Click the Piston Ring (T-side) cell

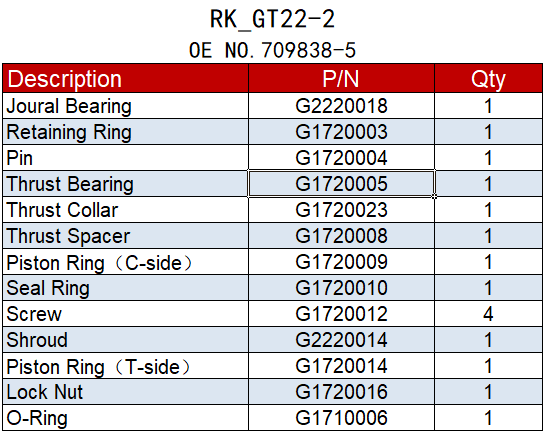coord(126,366)
